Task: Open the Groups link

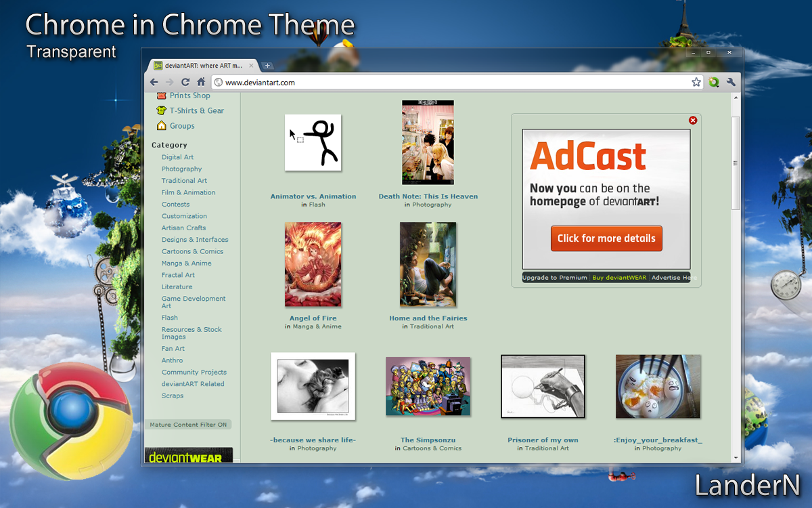Action: pos(182,126)
